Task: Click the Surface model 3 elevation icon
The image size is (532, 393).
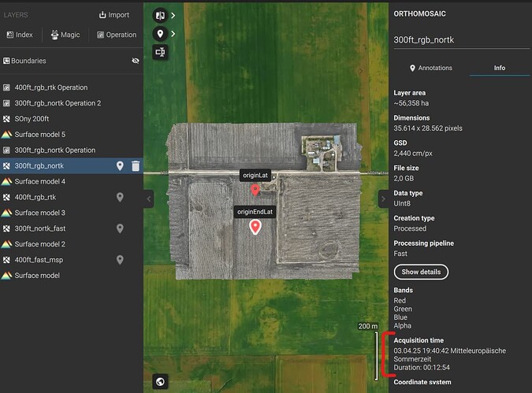Action: tap(6, 213)
